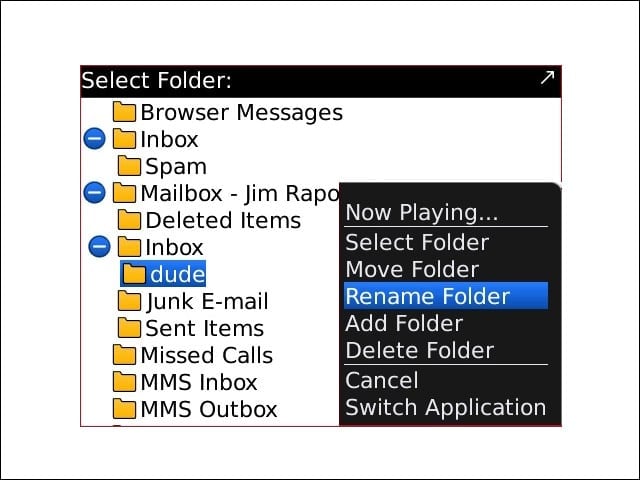
Task: Choose Cancel in the menu
Action: 445,380
